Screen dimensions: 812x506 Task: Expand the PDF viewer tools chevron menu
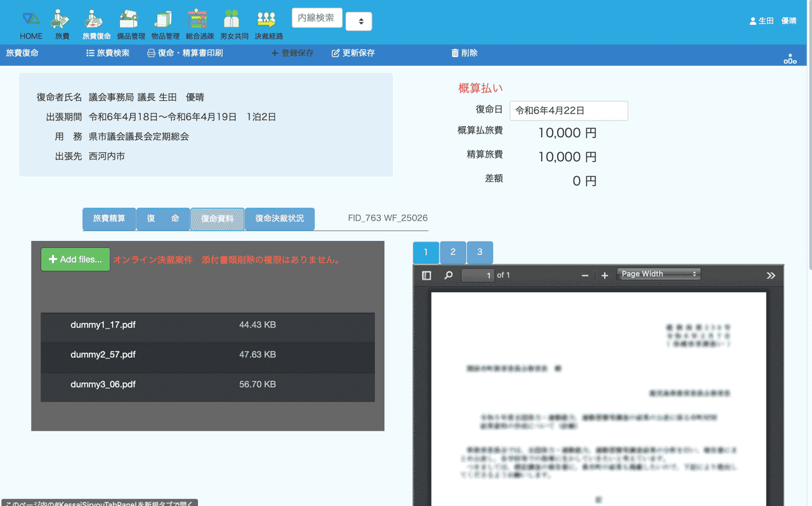(x=771, y=275)
